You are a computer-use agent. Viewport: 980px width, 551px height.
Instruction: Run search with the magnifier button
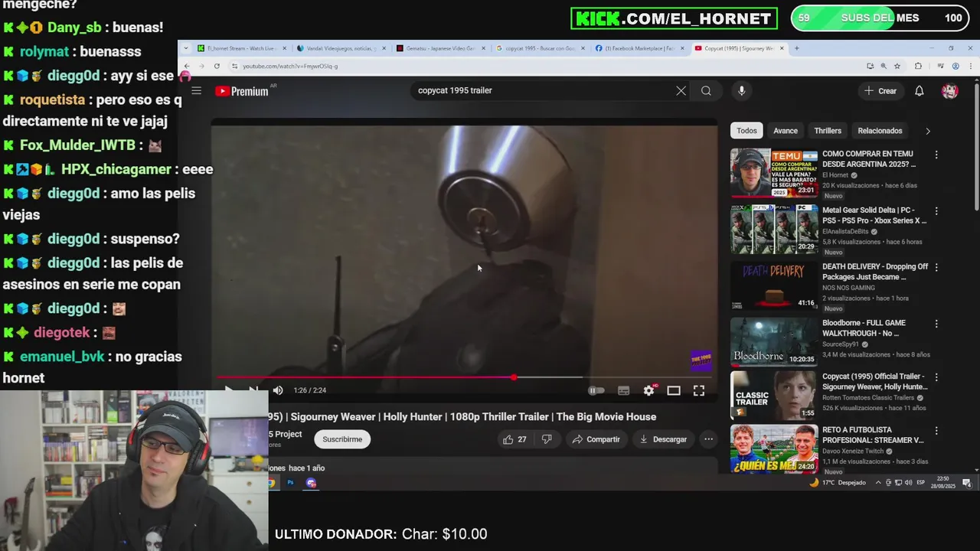(x=706, y=91)
